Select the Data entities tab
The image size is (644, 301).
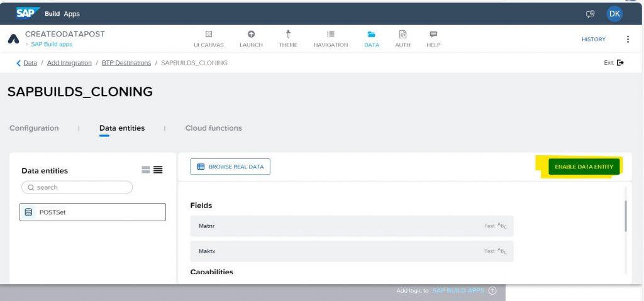point(122,128)
